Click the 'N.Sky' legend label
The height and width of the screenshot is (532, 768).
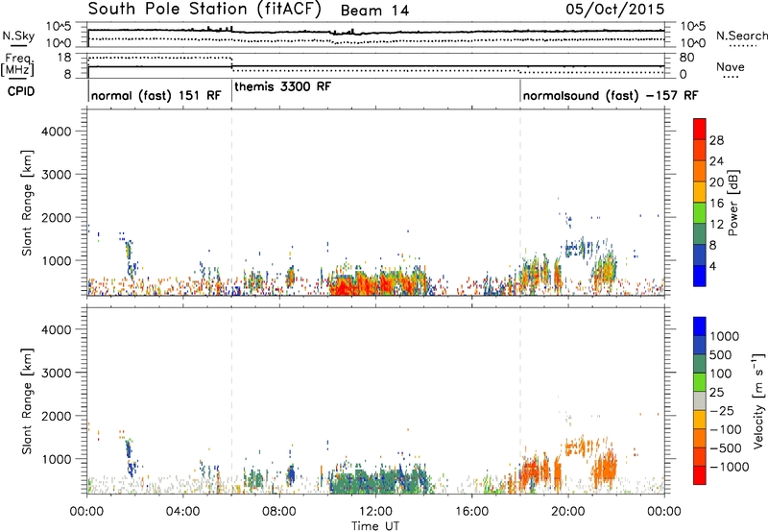tap(18, 36)
